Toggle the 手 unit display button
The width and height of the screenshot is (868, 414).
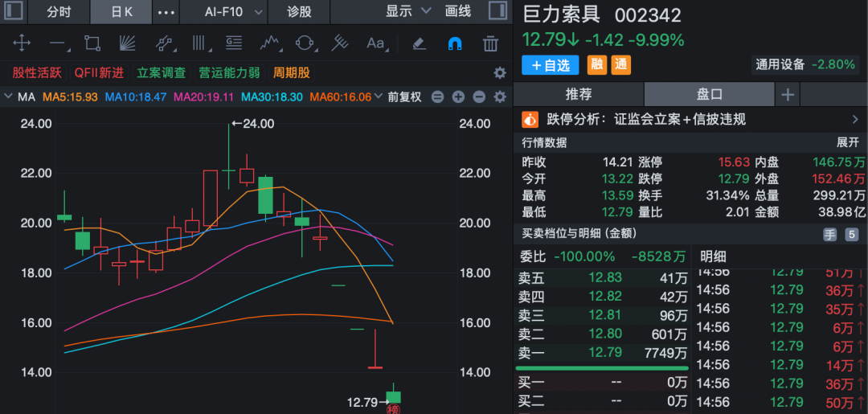coord(829,235)
